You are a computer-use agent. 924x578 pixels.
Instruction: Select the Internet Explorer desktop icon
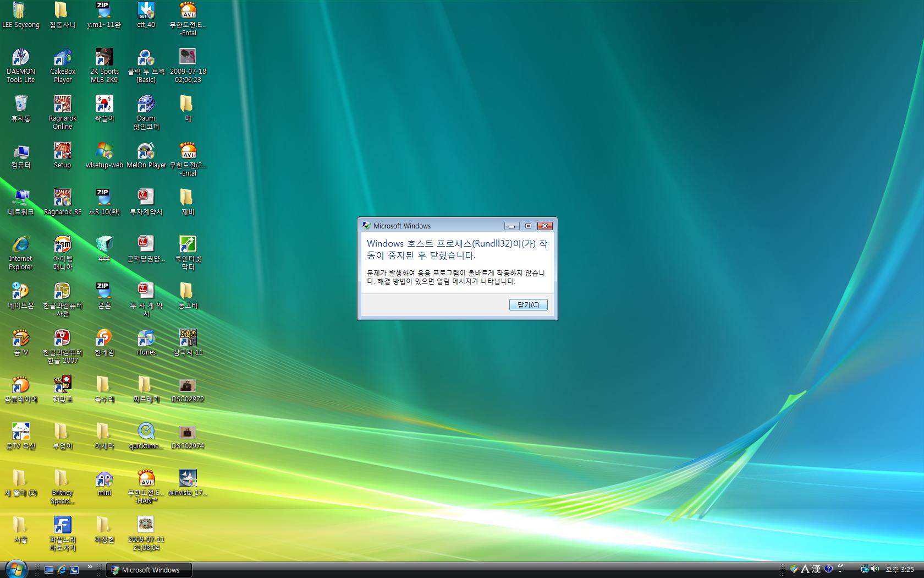pyautogui.click(x=21, y=253)
